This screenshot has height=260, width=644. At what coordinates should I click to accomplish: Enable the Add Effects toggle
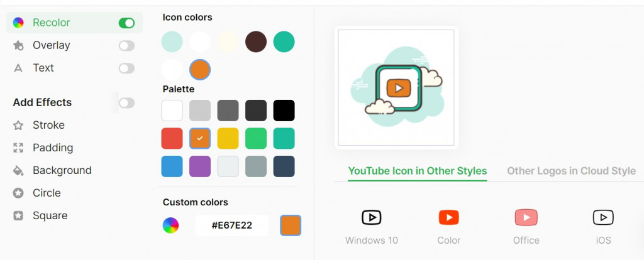click(x=126, y=102)
